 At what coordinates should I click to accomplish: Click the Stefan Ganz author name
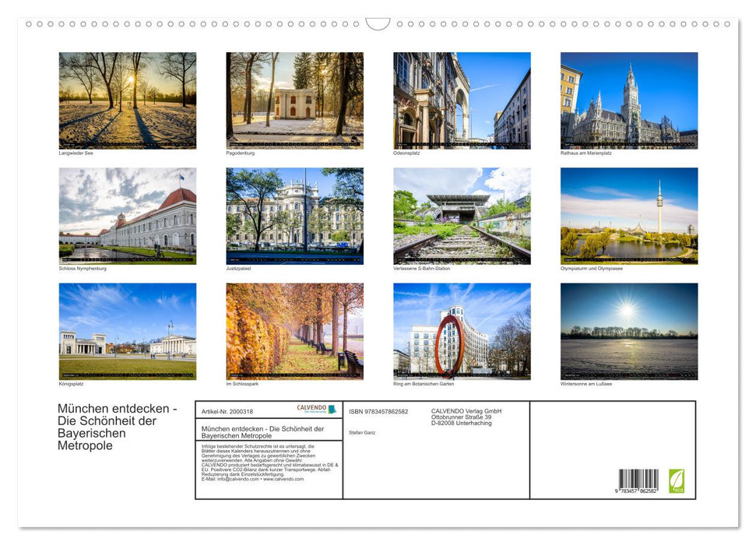[x=362, y=433]
